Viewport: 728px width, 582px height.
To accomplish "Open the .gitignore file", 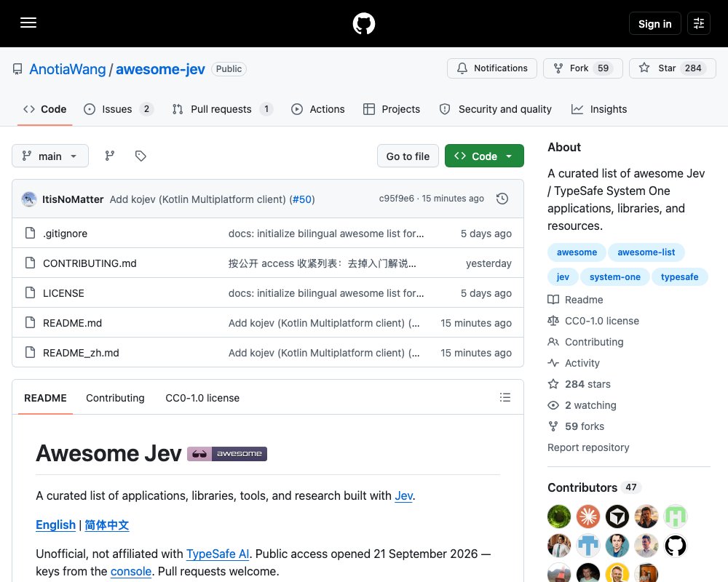I will tap(65, 234).
